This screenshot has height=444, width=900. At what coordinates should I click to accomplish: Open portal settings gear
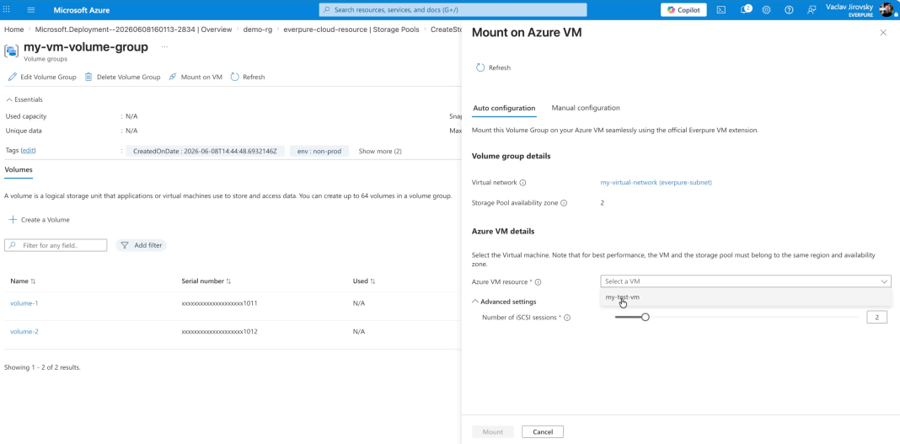tap(766, 10)
